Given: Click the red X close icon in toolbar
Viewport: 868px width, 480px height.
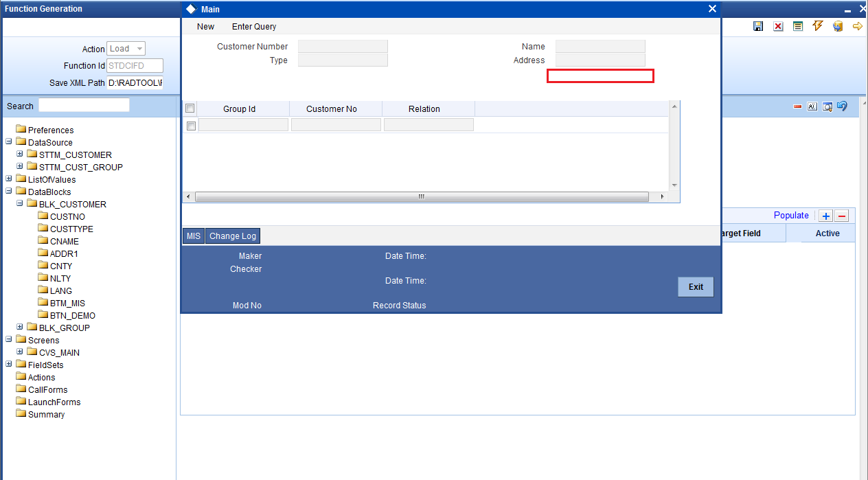Looking at the screenshot, I should coord(778,26).
